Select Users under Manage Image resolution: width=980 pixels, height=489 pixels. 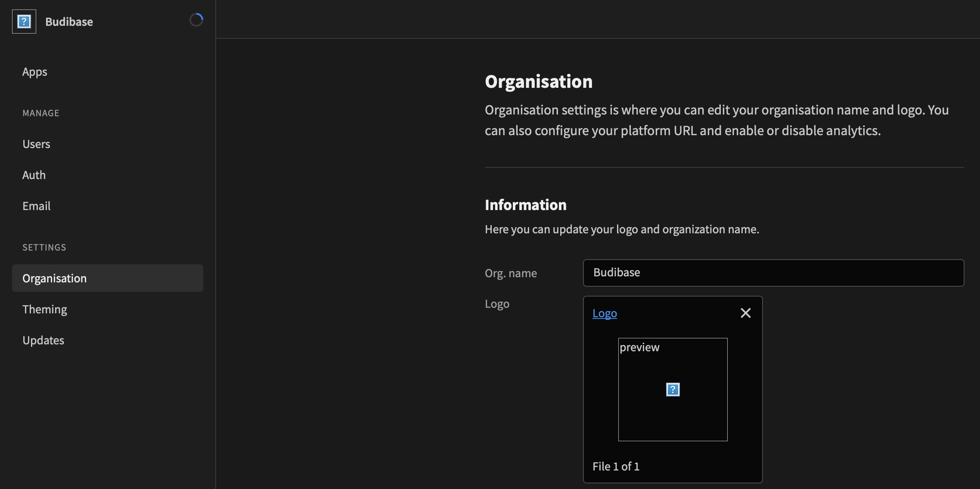pos(36,144)
